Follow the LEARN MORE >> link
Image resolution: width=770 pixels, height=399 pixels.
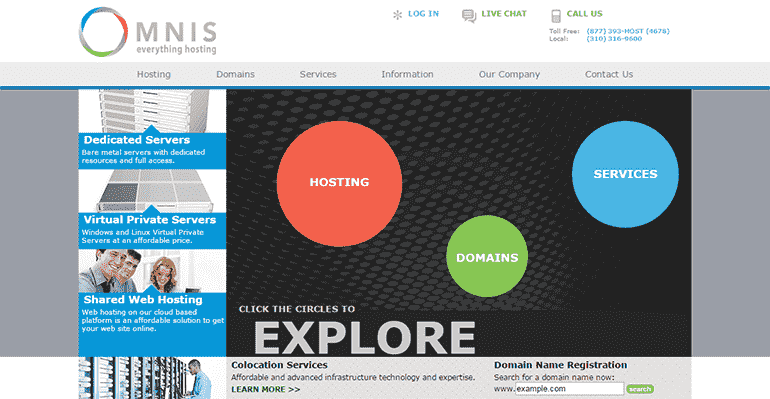[x=266, y=389]
